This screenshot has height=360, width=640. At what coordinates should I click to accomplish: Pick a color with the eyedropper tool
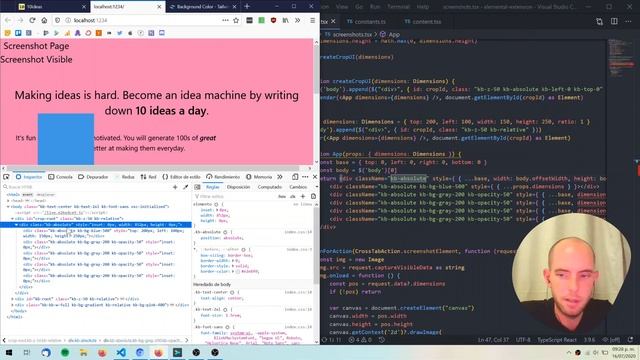point(185,187)
